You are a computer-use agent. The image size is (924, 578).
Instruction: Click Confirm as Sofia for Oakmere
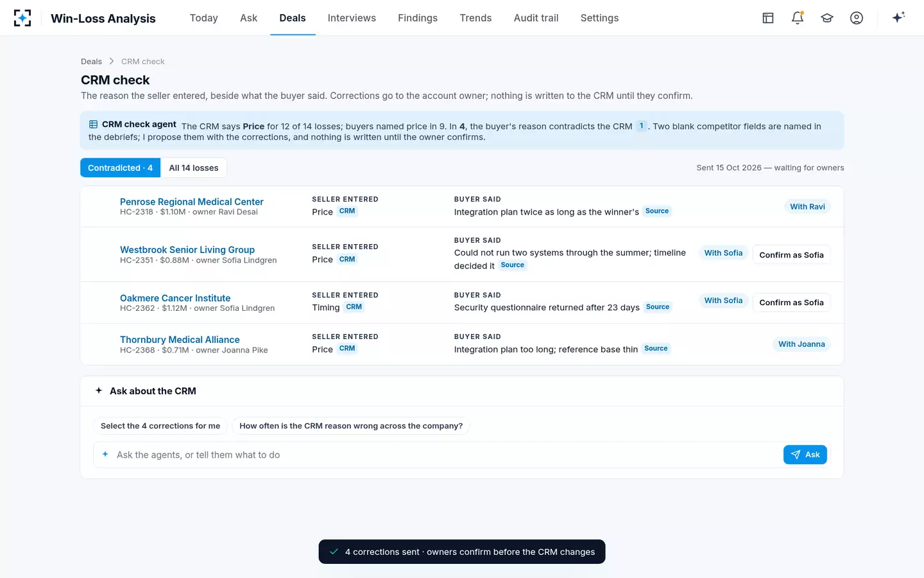(791, 302)
